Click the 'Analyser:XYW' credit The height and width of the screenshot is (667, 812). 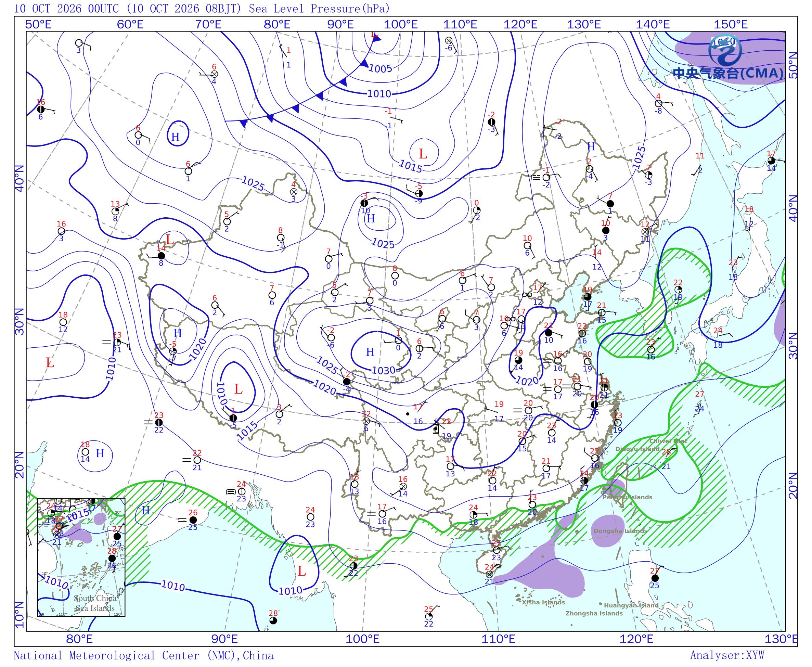(x=727, y=655)
